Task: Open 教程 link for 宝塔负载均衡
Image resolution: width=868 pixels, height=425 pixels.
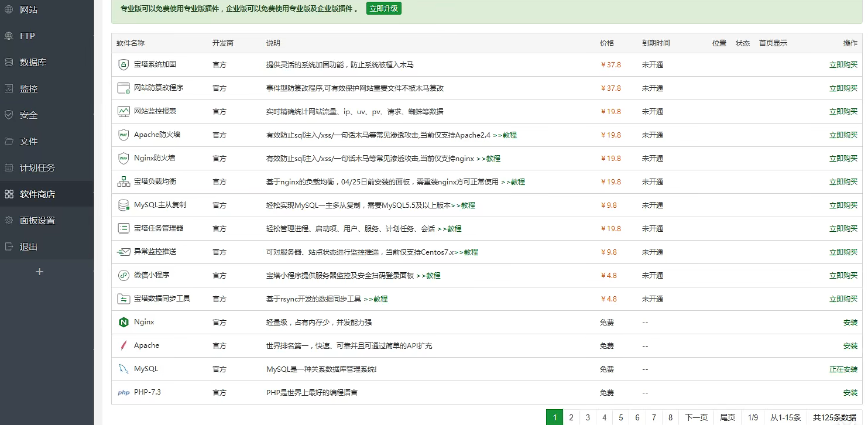Action: [x=513, y=182]
